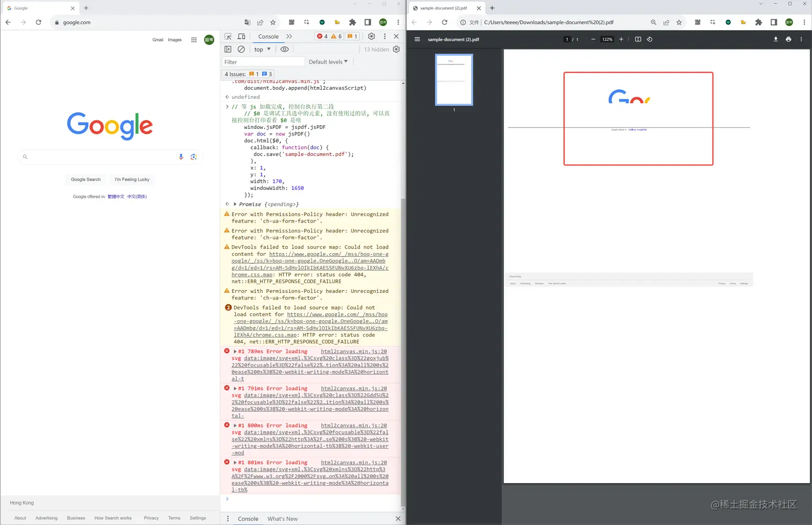Expand the 800ms Error loading entry

pos(235,426)
